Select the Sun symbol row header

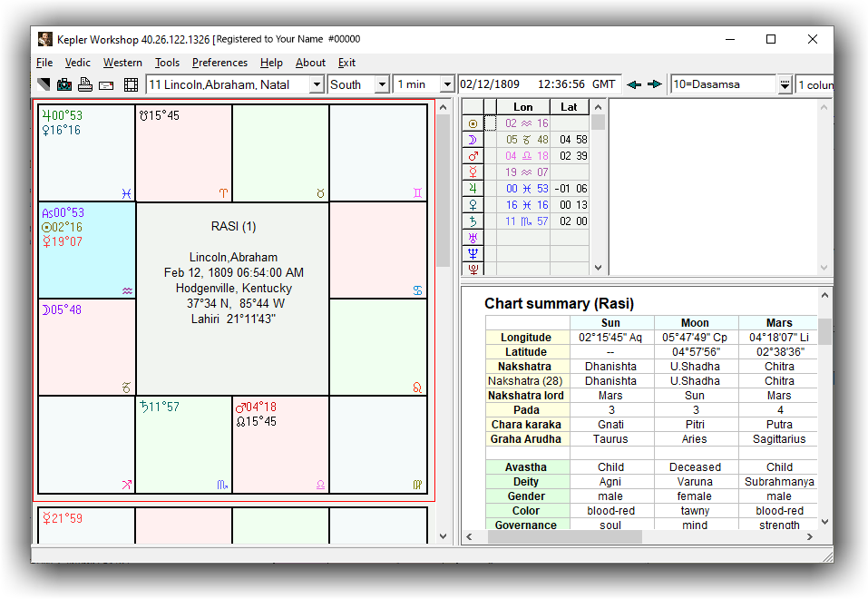tap(472, 123)
